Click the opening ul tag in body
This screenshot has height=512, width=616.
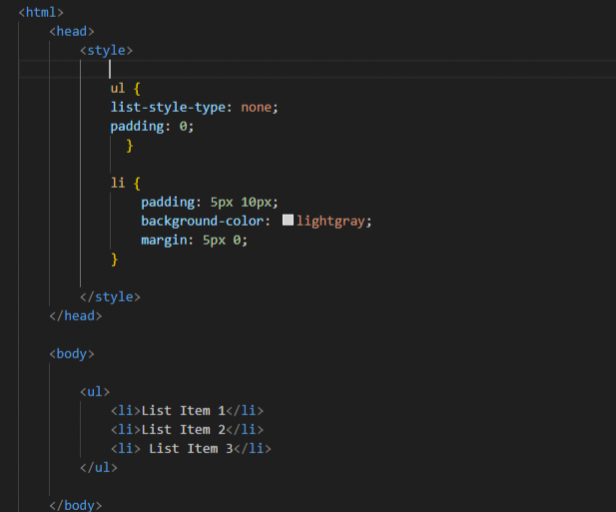click(95, 392)
